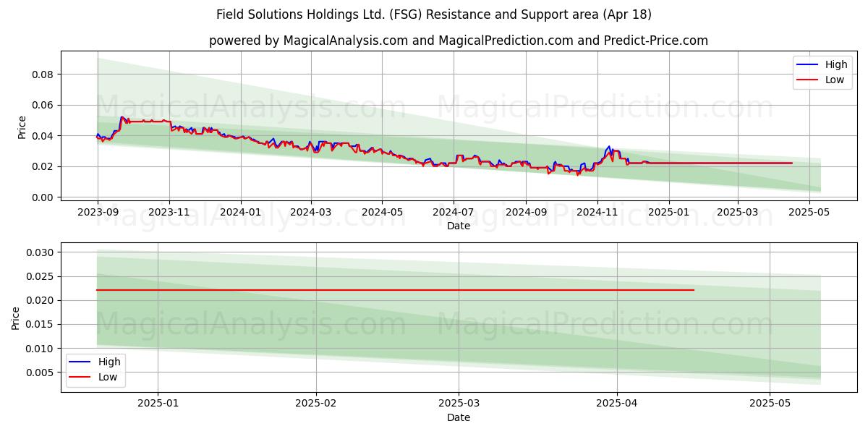Click the price peak near 2023-09 on top chart
868x434 pixels.
click(x=122, y=117)
